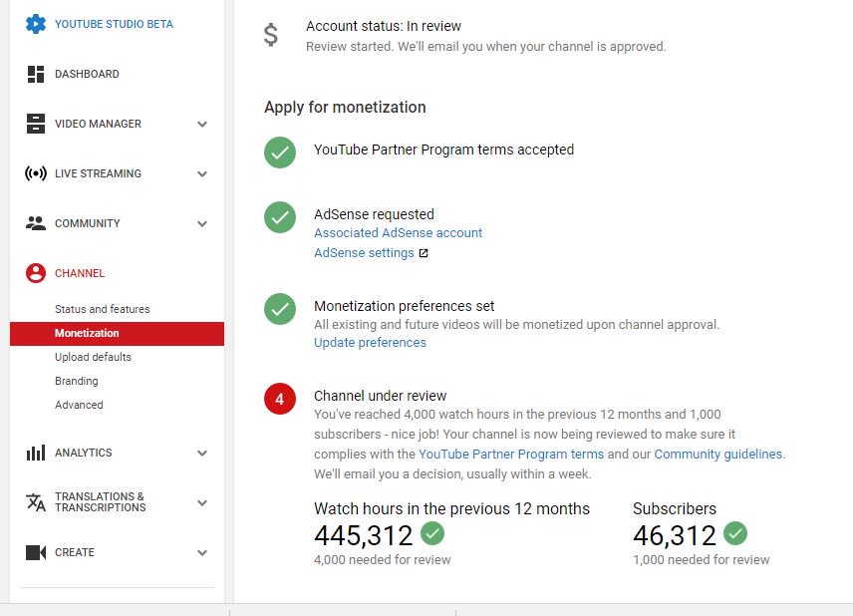Open the AdSense settings link
This screenshot has height=616, width=853.
point(364,253)
